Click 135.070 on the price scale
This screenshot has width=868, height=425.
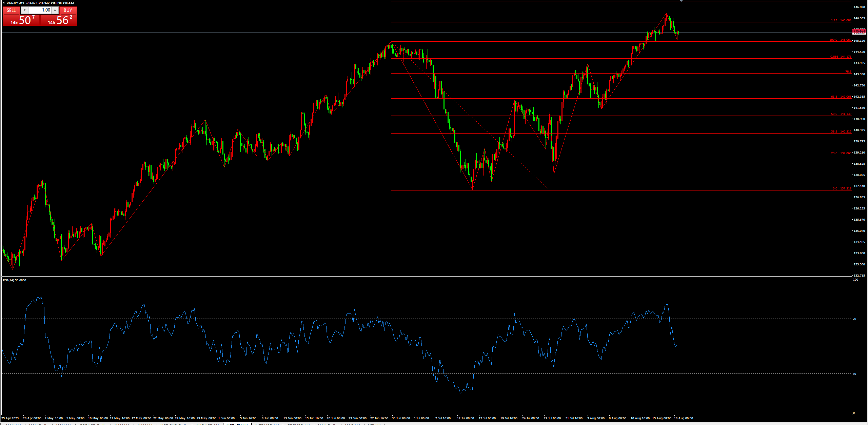click(859, 231)
